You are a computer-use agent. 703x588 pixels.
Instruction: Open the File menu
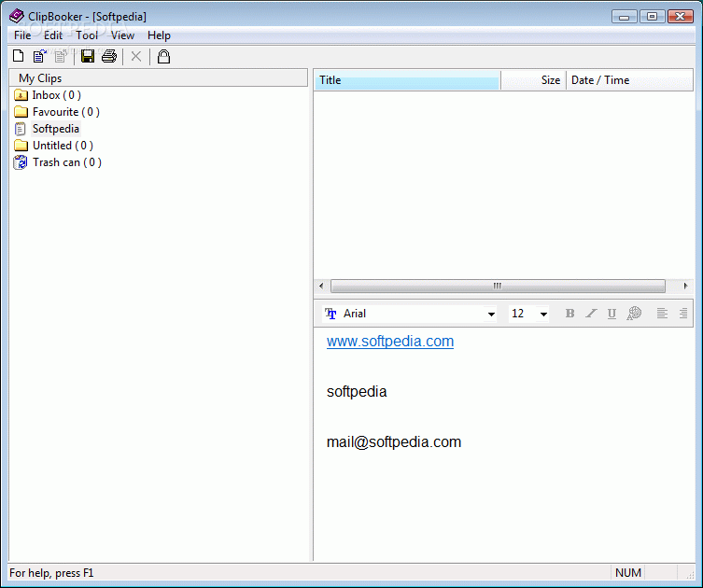tap(22, 35)
